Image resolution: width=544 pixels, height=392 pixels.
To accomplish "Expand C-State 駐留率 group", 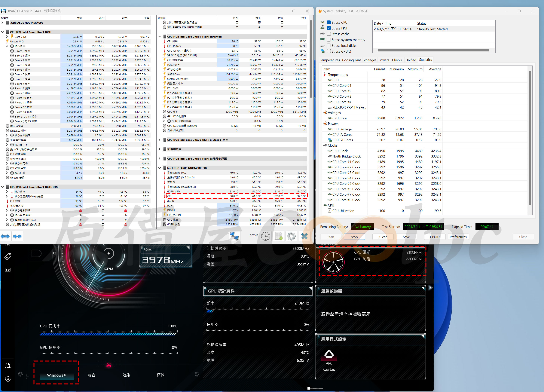I will click(160, 140).
